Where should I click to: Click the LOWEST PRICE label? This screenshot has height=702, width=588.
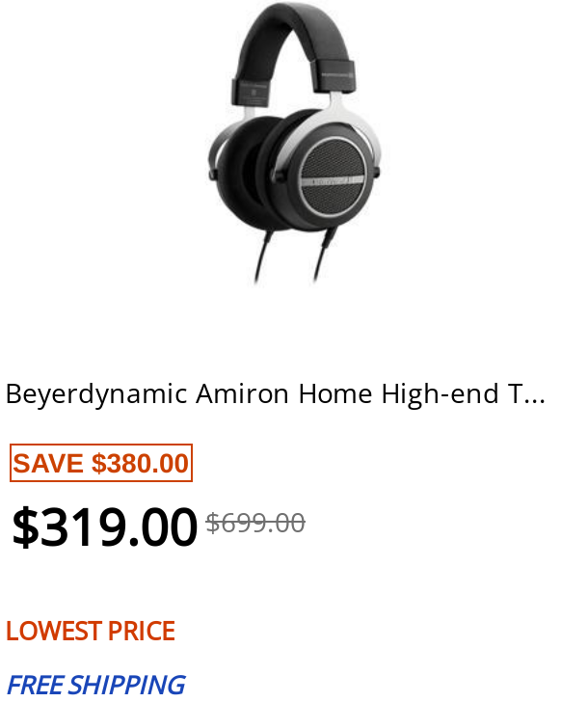[x=91, y=631]
